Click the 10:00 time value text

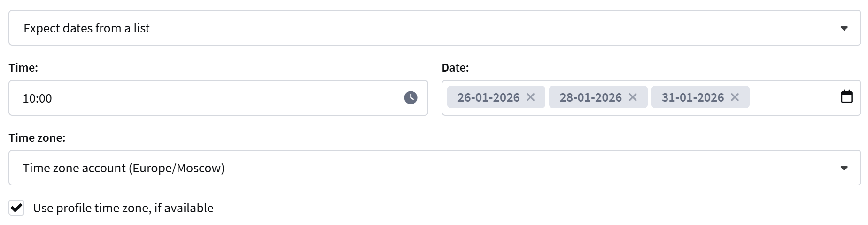coord(38,98)
